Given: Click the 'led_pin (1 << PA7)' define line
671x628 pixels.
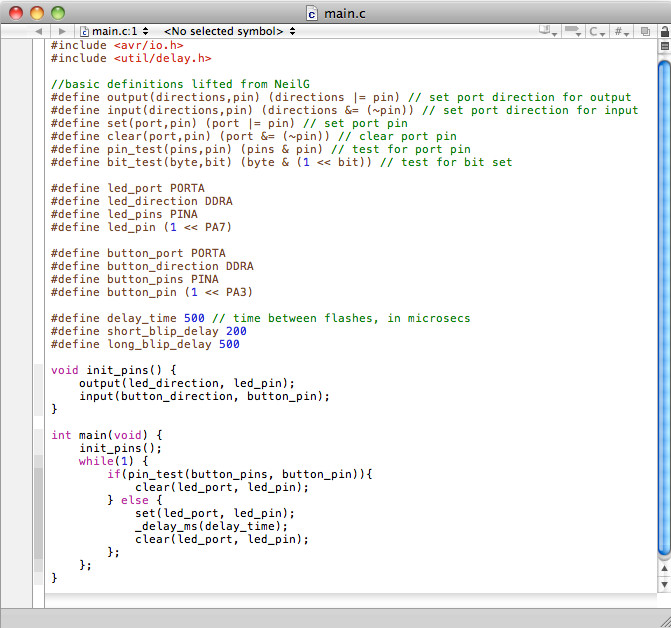Looking at the screenshot, I should click(142, 227).
